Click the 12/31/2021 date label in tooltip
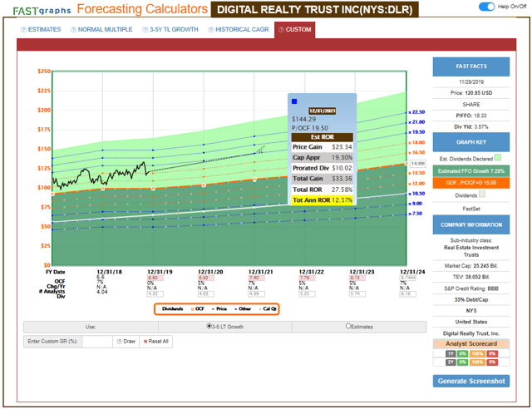 point(322,111)
